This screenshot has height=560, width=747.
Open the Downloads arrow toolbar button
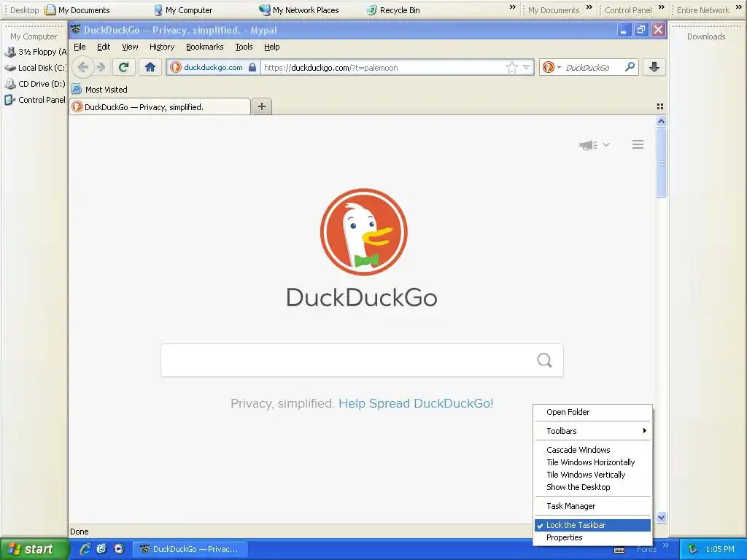[654, 67]
